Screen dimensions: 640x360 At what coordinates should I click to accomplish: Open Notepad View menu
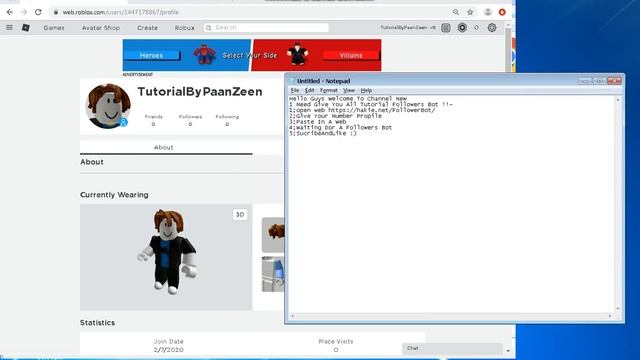coord(349,90)
